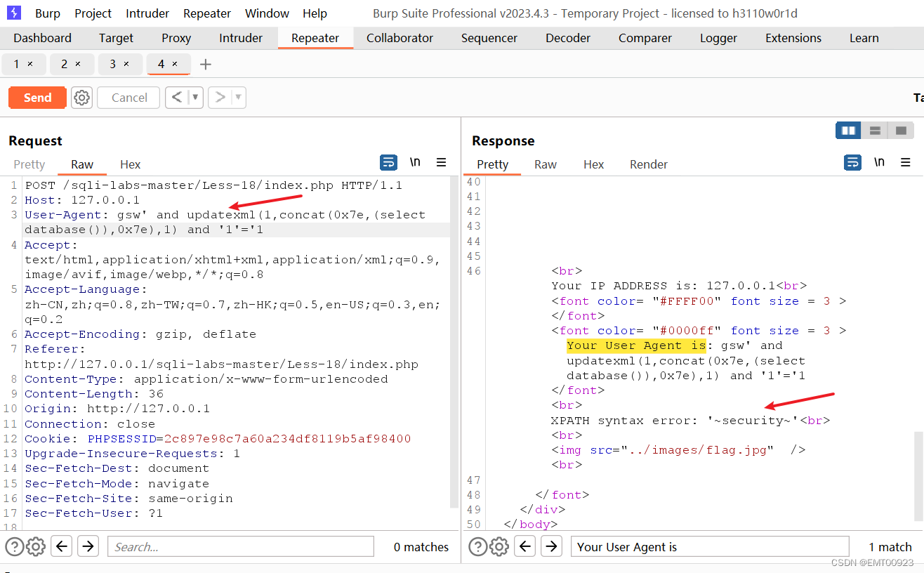Open Response search help icon

click(x=477, y=546)
